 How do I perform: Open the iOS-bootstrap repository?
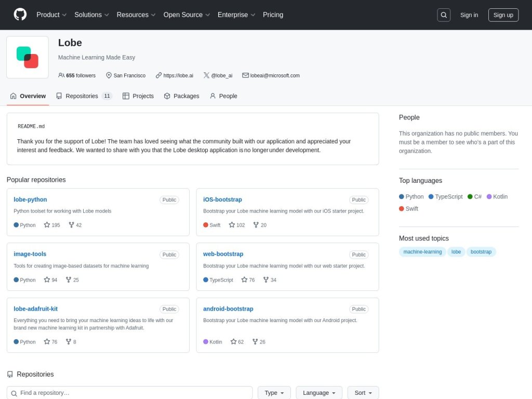click(x=222, y=199)
